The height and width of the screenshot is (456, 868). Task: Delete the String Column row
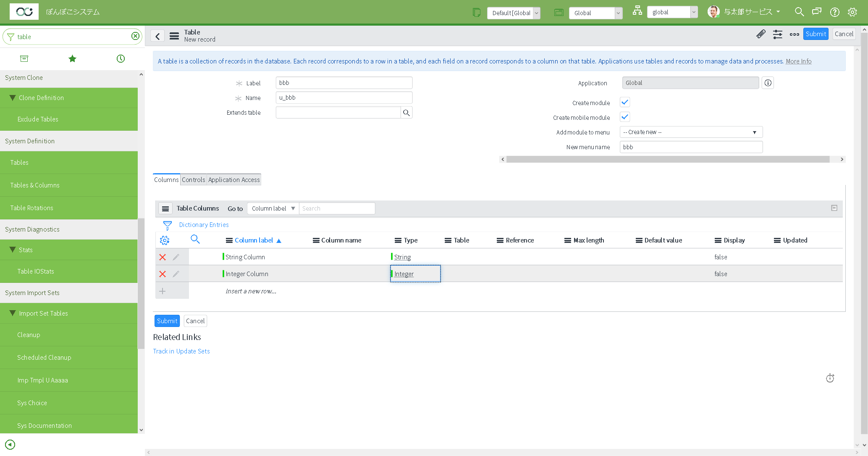163,257
